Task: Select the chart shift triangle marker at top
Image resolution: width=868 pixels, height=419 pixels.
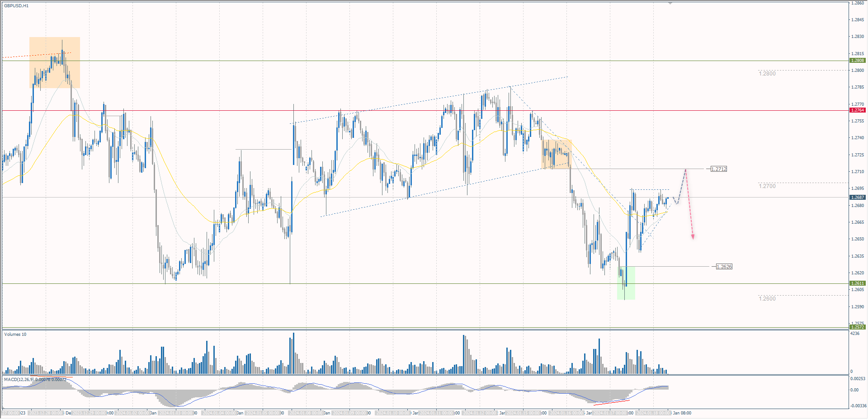Action: click(x=670, y=3)
